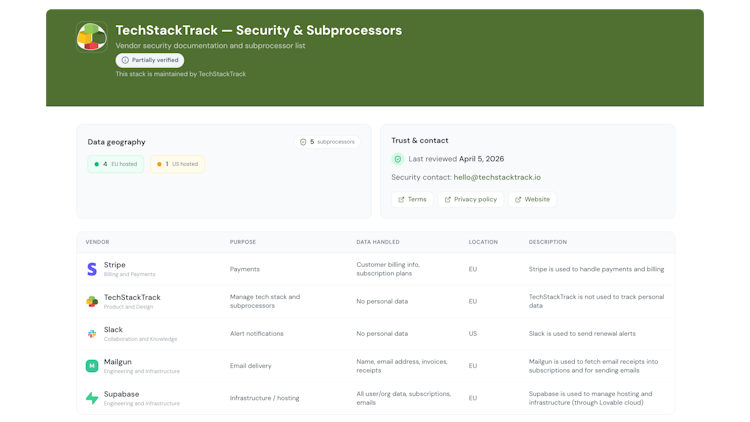
Task: Click external-link icon on Privacy policy button
Action: [447, 200]
